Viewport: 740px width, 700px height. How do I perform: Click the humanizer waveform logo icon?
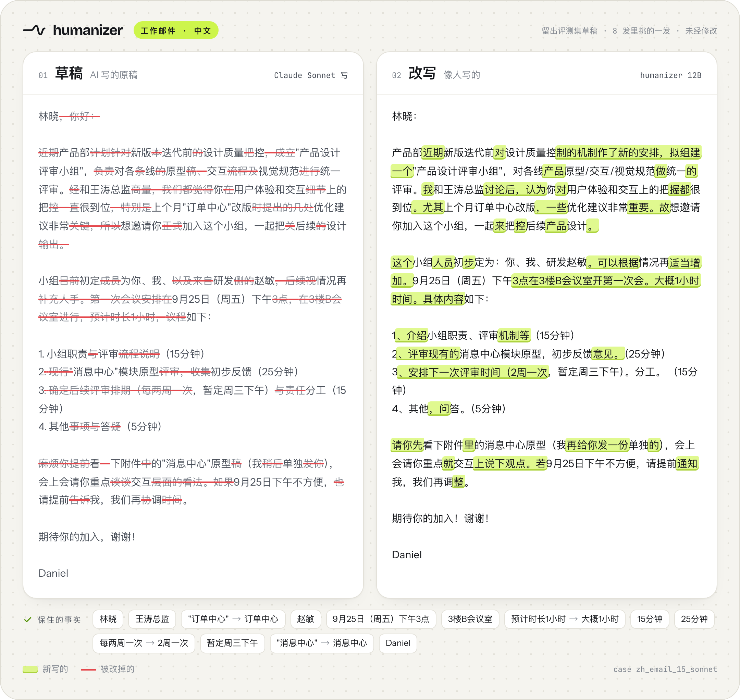click(34, 30)
